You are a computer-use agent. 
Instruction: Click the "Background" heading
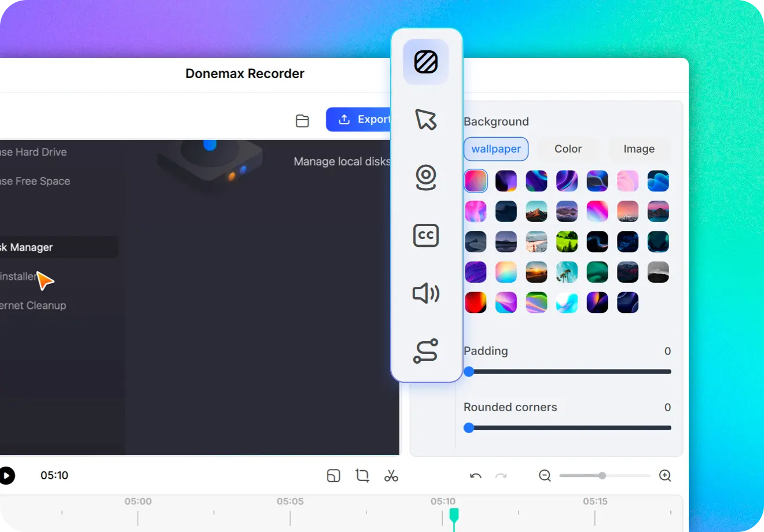[x=496, y=121]
